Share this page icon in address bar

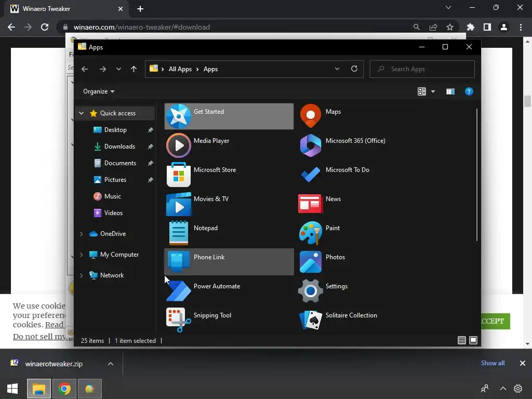coord(433,27)
